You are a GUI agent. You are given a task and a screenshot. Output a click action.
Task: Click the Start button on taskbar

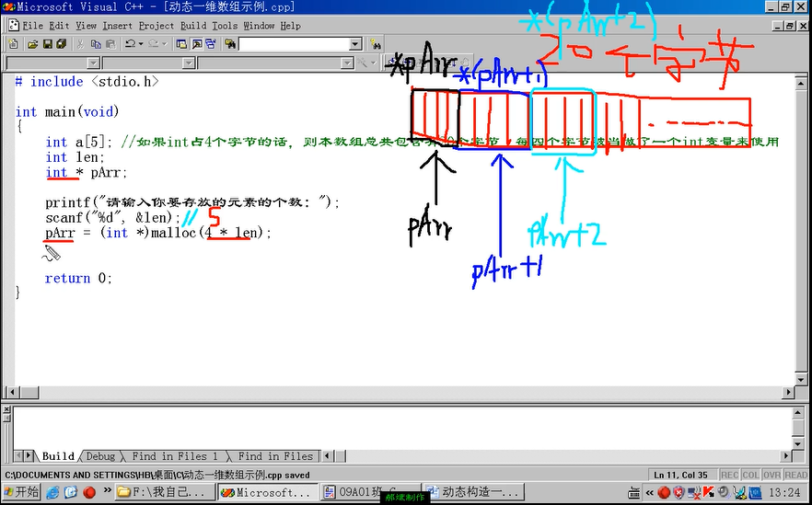click(x=21, y=491)
